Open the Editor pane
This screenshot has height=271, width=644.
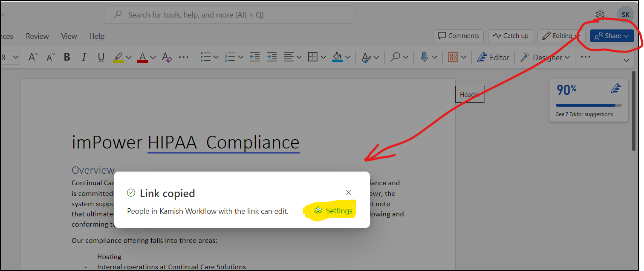point(493,57)
